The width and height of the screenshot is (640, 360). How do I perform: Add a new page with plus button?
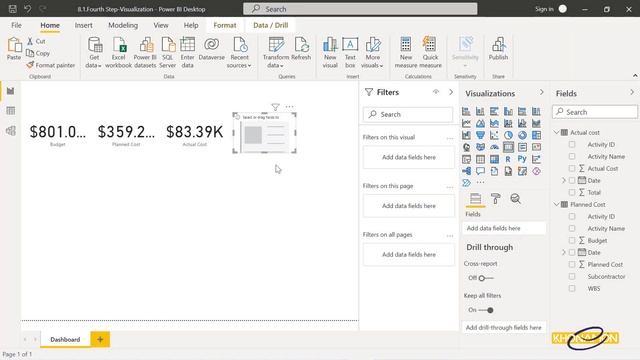coord(100,339)
